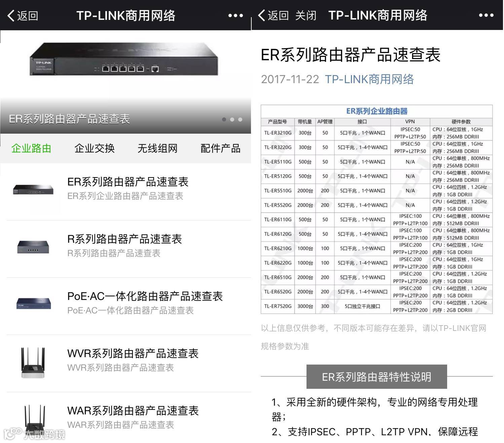Click the TL-ER6520G model cell
Viewport: 504px width, 443px height.
point(278,292)
